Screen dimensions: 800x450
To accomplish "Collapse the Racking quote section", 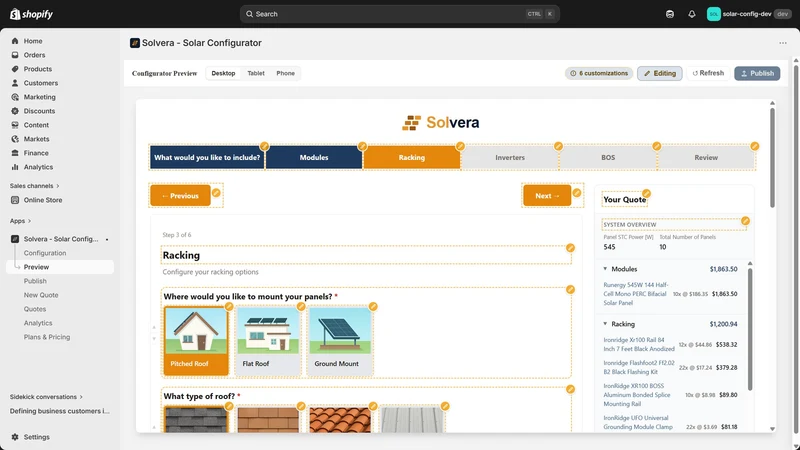I will [x=605, y=324].
